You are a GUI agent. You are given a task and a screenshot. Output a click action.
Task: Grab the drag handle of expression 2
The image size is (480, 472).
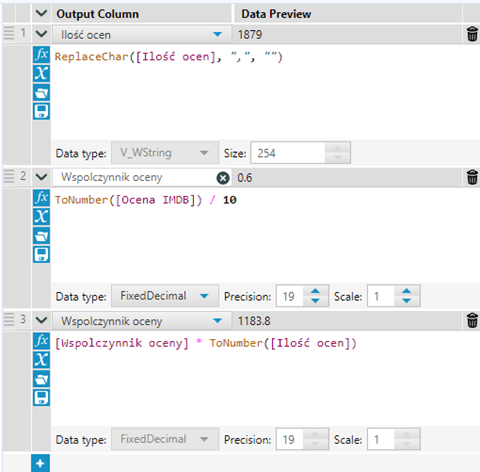[9, 176]
